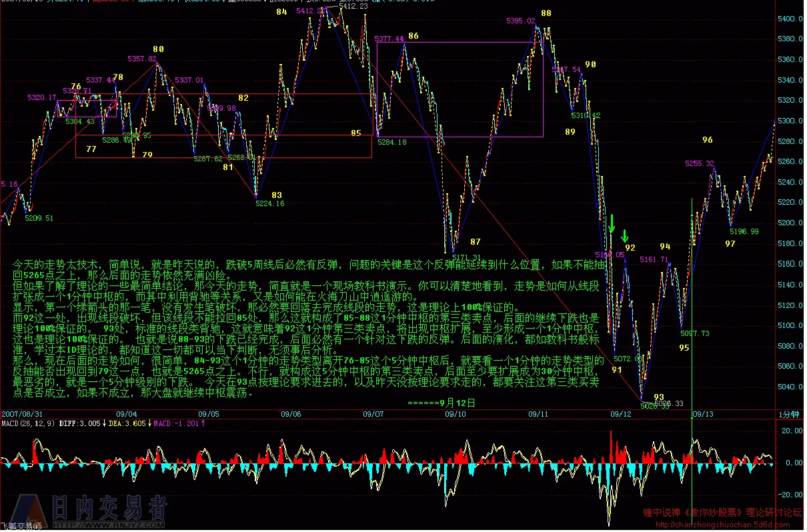The width and height of the screenshot is (807, 532).
Task: Select the 09/04 date on the time axis
Action: click(127, 414)
